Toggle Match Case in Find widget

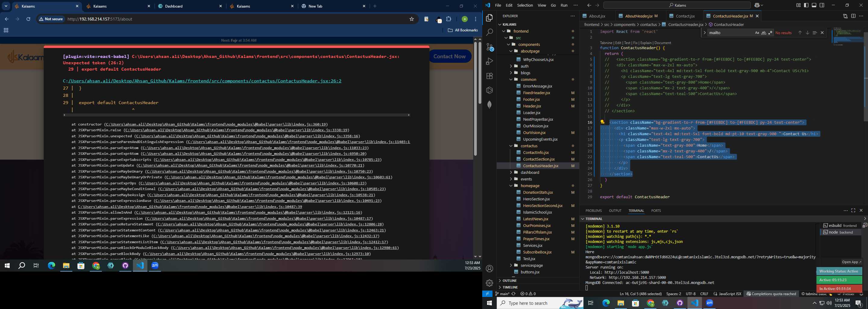[757, 33]
